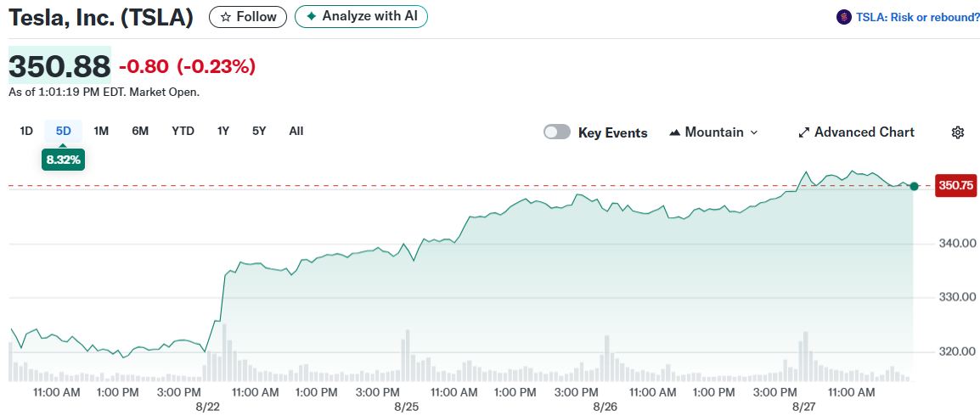Show the All time range
The height and width of the screenshot is (416, 980).
[x=296, y=132]
